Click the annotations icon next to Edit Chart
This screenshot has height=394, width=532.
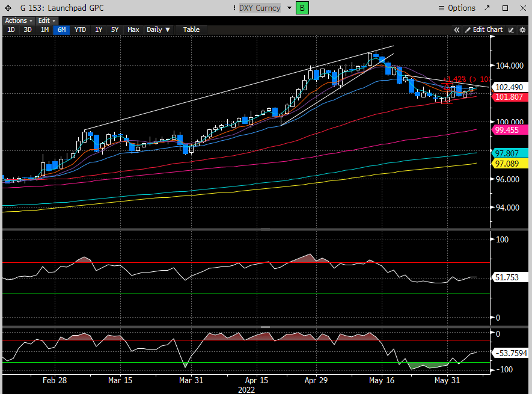click(x=511, y=29)
